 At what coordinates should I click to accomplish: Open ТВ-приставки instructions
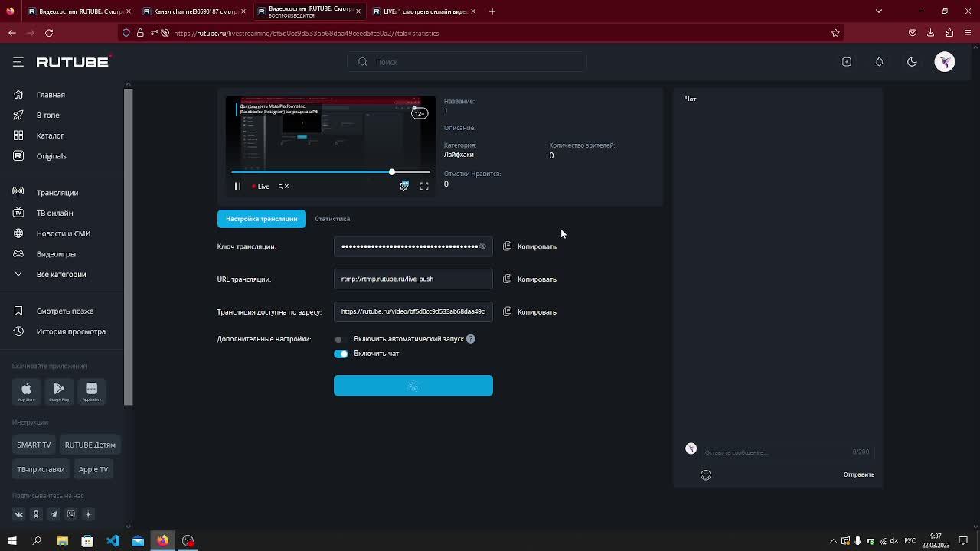tap(41, 469)
